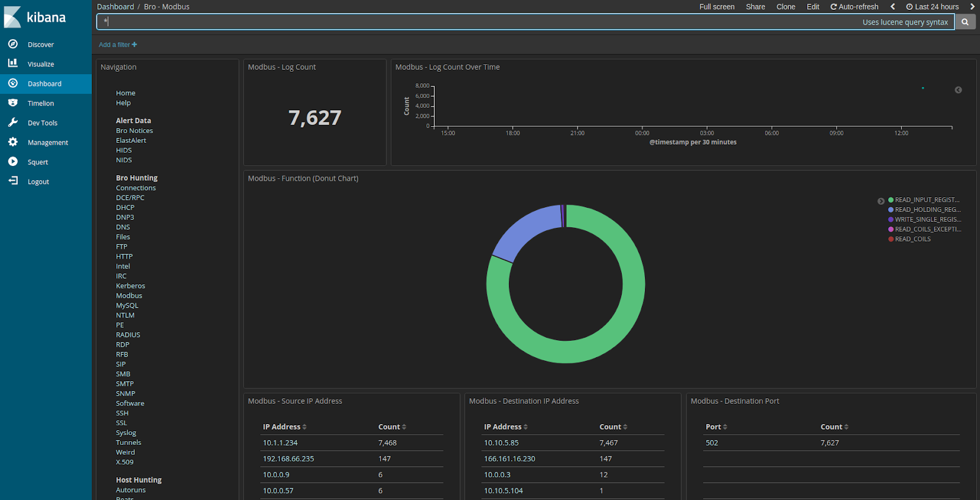This screenshot has height=500, width=980.
Task: Click the green data point on log chart
Action: (923, 88)
